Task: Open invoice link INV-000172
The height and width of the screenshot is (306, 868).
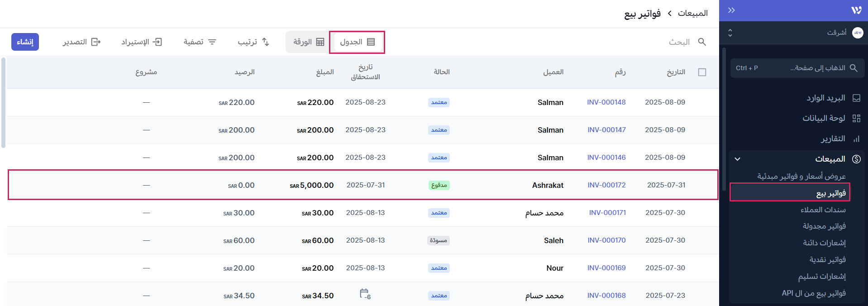Action: click(606, 185)
